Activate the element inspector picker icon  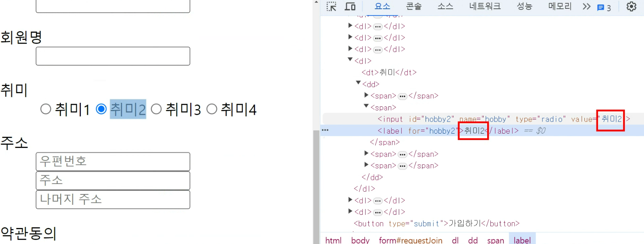[x=331, y=6]
